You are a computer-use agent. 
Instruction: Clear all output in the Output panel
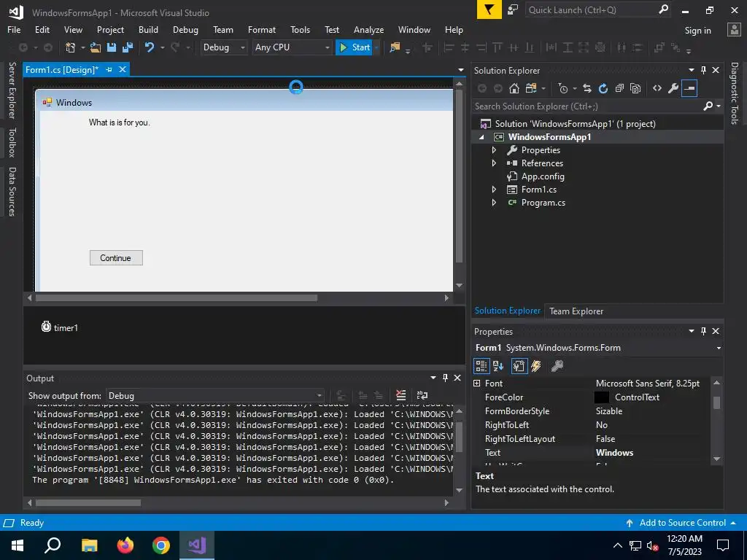click(400, 395)
